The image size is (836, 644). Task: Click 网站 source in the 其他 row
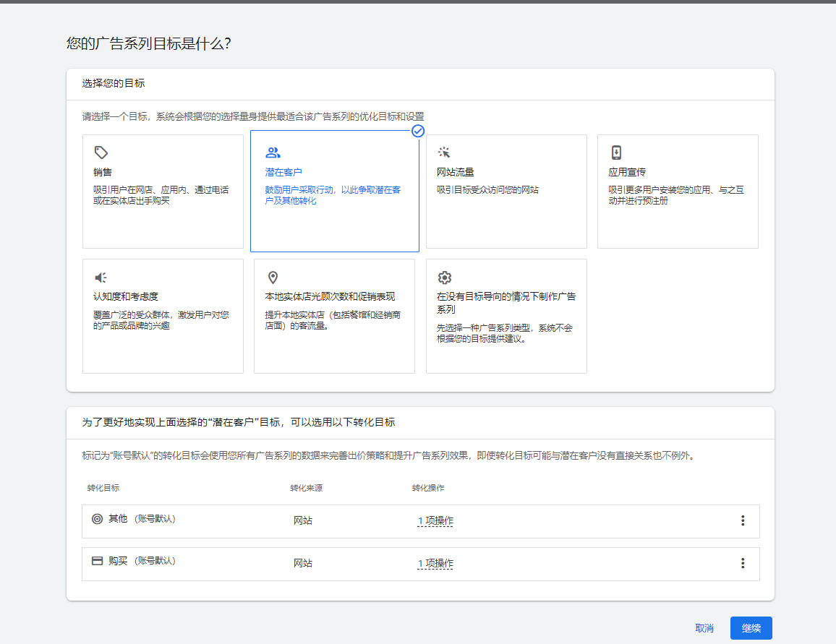tap(303, 521)
